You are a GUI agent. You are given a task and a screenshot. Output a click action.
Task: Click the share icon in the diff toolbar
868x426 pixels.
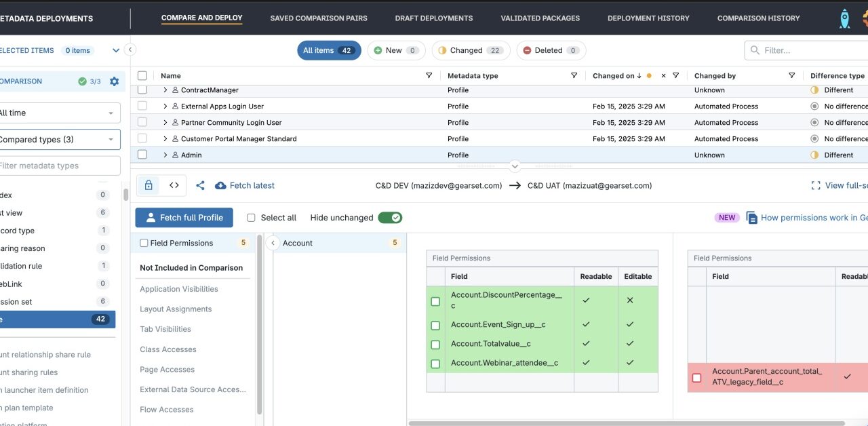point(200,185)
